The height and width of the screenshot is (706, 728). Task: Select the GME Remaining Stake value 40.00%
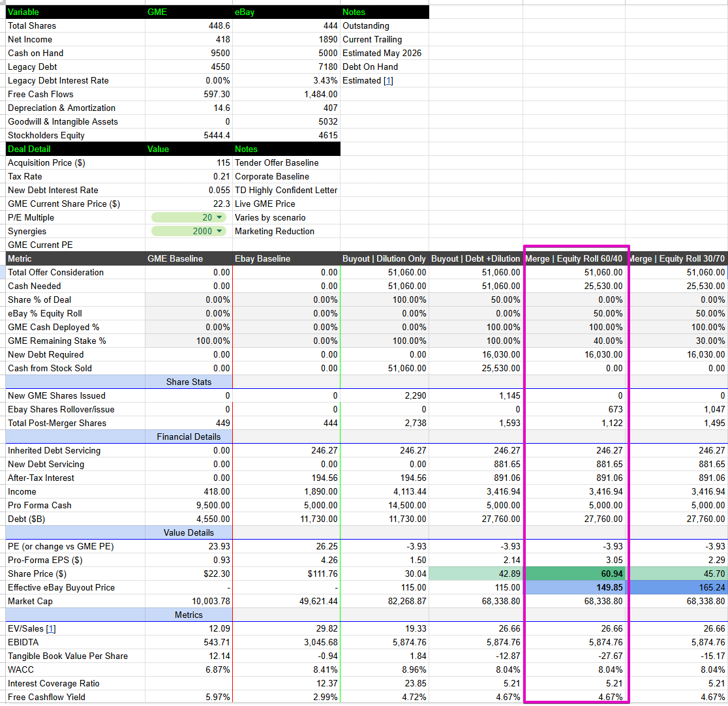click(x=574, y=341)
